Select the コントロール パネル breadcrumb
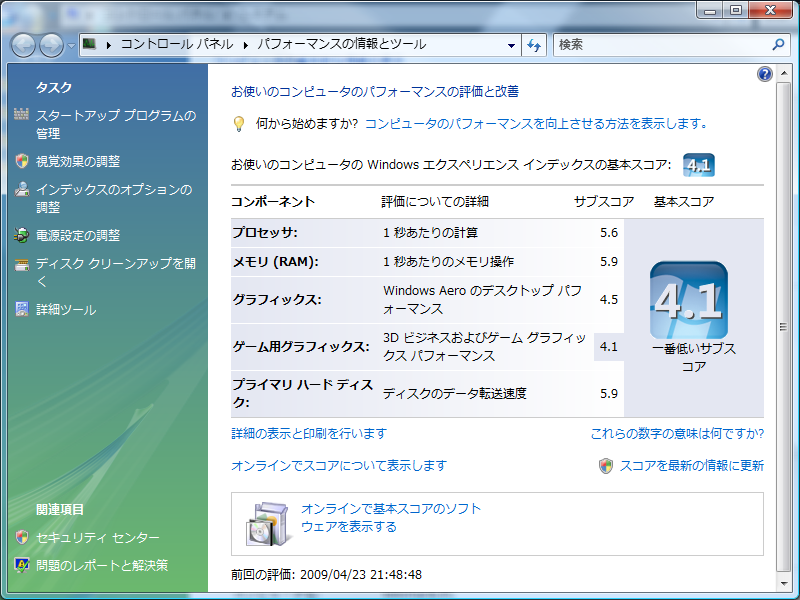 point(177,44)
